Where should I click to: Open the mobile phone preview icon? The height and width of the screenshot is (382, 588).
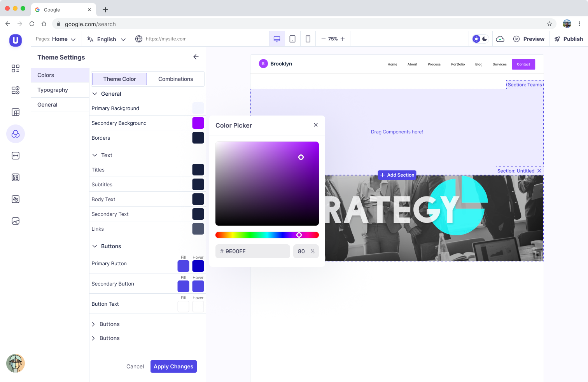click(x=308, y=39)
